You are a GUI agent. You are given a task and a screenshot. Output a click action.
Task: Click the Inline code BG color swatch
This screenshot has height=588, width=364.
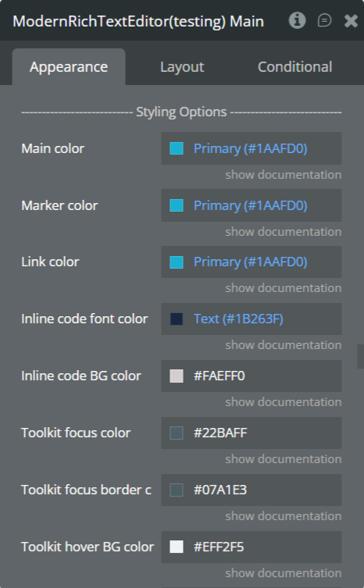pos(177,376)
